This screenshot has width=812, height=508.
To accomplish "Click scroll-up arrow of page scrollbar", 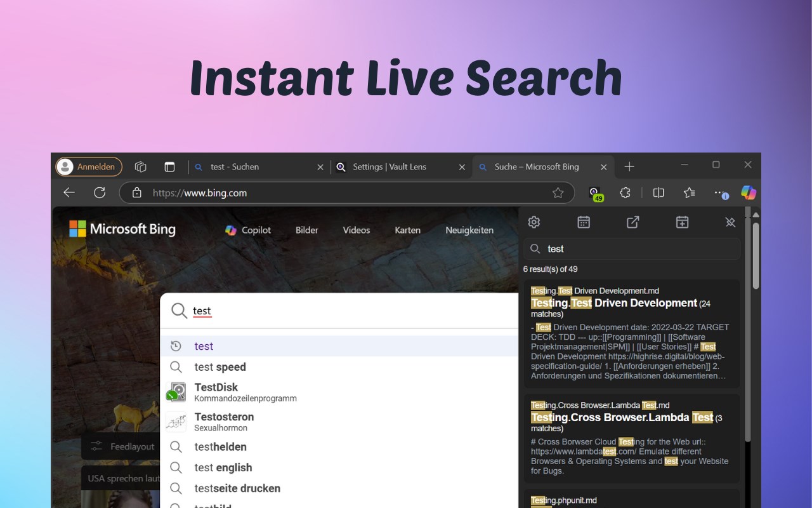I will pyautogui.click(x=756, y=215).
